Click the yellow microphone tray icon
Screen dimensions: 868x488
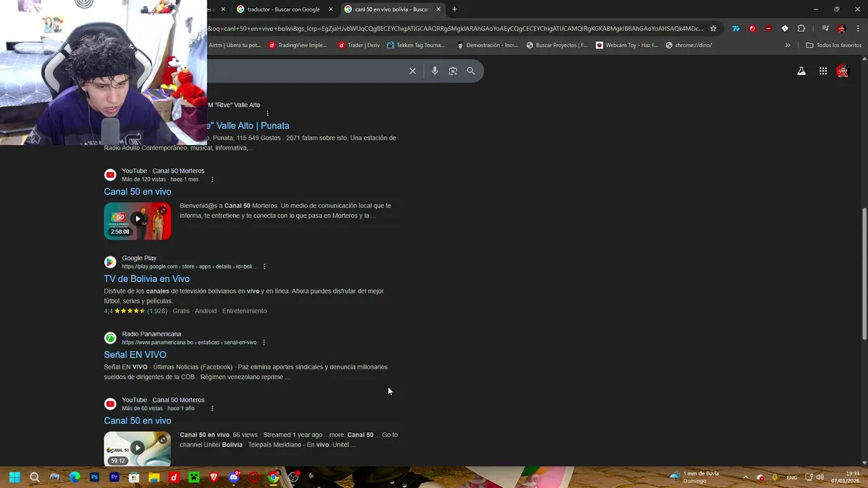click(x=775, y=477)
